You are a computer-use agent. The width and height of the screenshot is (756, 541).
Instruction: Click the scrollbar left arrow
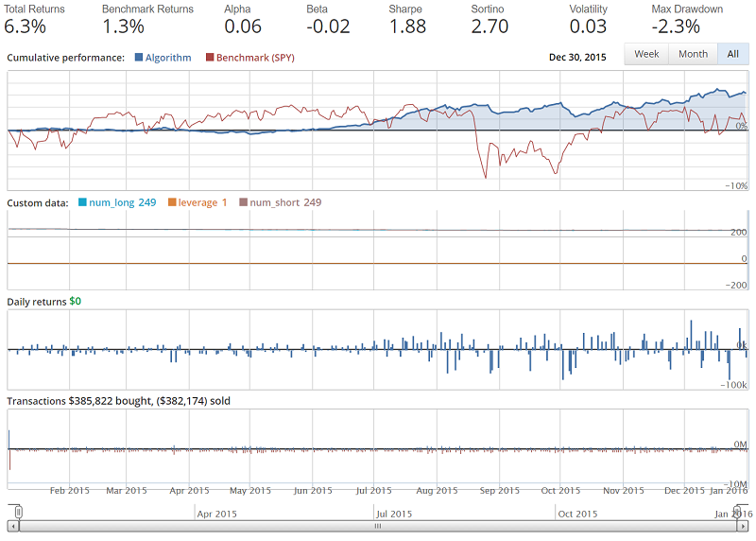(12, 526)
